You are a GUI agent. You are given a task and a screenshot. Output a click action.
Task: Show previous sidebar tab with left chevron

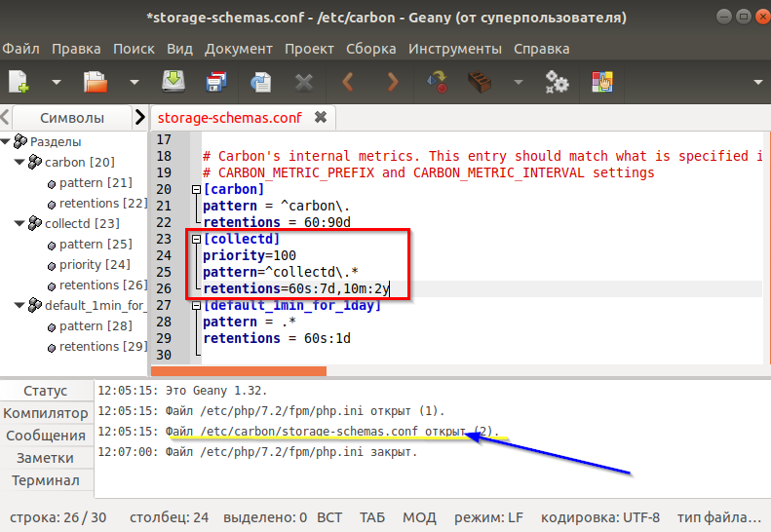tap(5, 117)
